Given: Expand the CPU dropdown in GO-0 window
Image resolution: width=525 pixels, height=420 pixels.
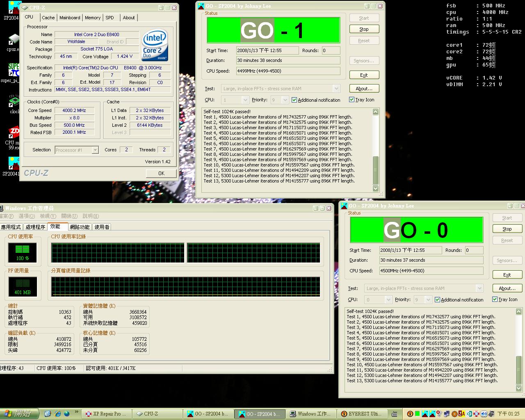Looking at the screenshot, I should 388,299.
